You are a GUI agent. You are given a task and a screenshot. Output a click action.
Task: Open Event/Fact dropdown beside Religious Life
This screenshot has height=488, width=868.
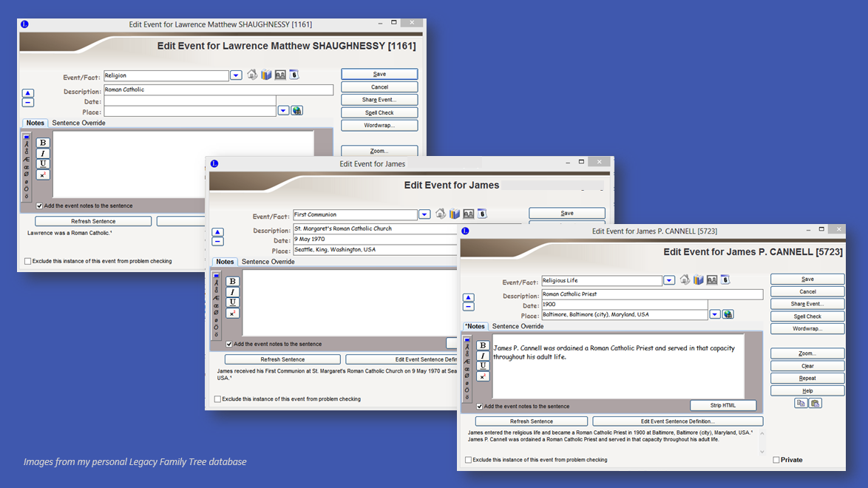[669, 280]
